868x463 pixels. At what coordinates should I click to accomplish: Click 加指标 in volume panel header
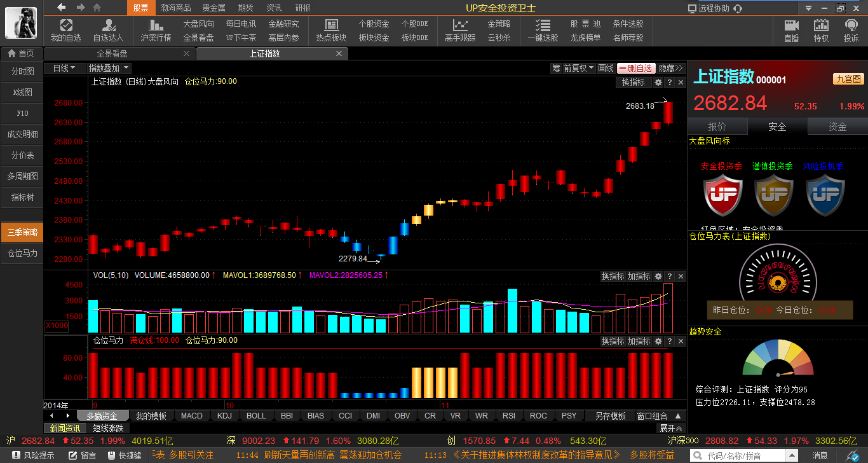click(639, 277)
